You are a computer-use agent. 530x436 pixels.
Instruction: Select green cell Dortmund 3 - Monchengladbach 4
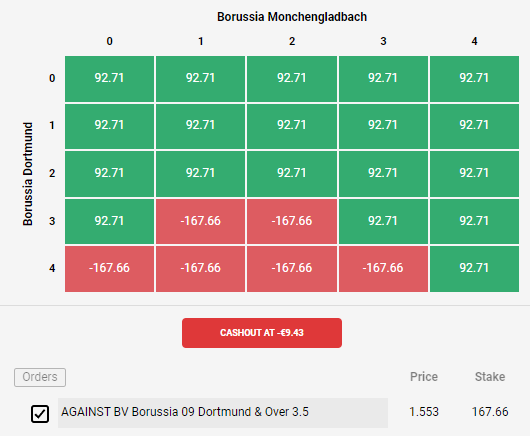474,221
